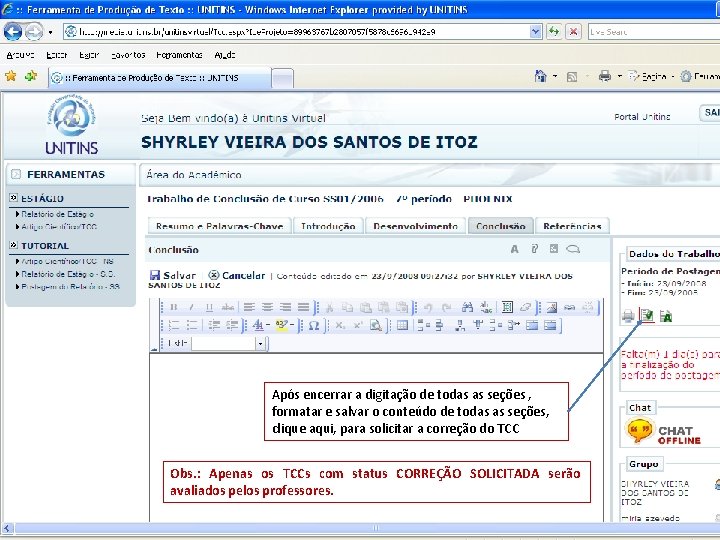Click the Chat Offline icon
The width and height of the screenshot is (720, 540).
(x=663, y=431)
